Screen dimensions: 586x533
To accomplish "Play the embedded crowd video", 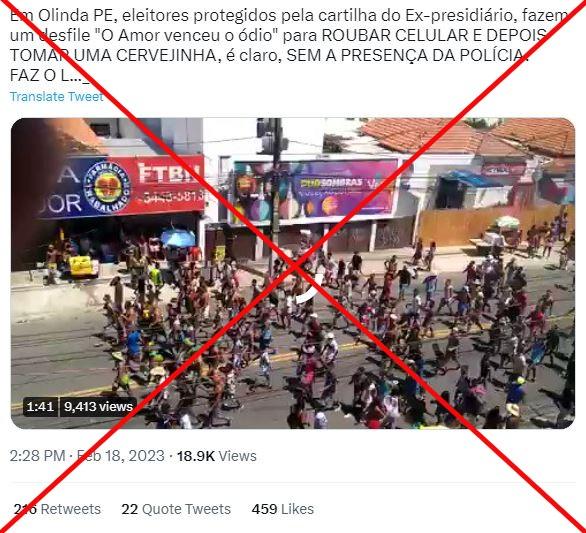I will tap(293, 273).
